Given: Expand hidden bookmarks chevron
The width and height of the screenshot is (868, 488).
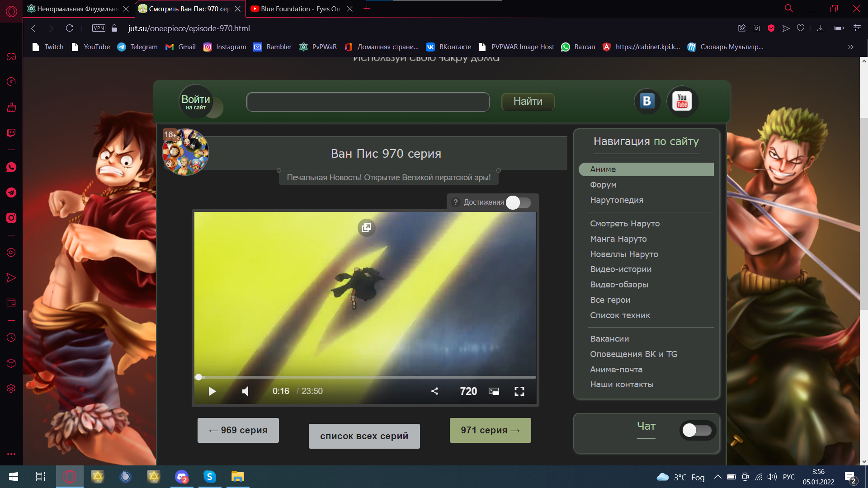Looking at the screenshot, I should (x=850, y=47).
